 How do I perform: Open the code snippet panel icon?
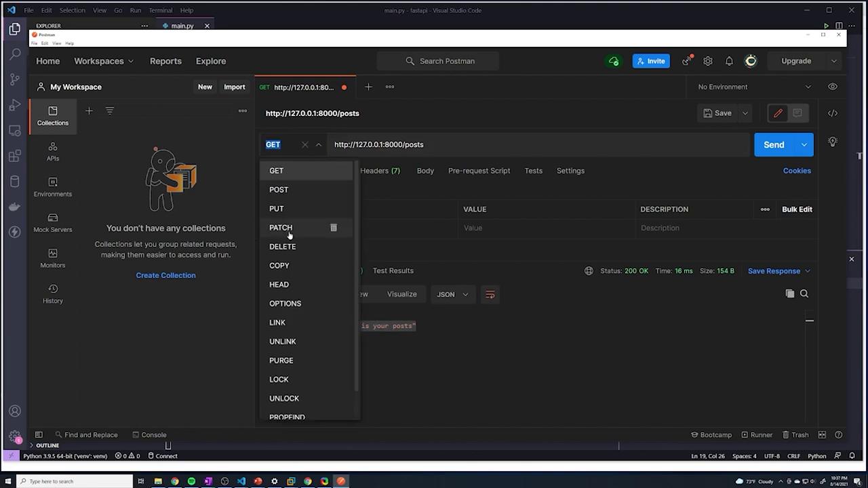[x=833, y=113]
